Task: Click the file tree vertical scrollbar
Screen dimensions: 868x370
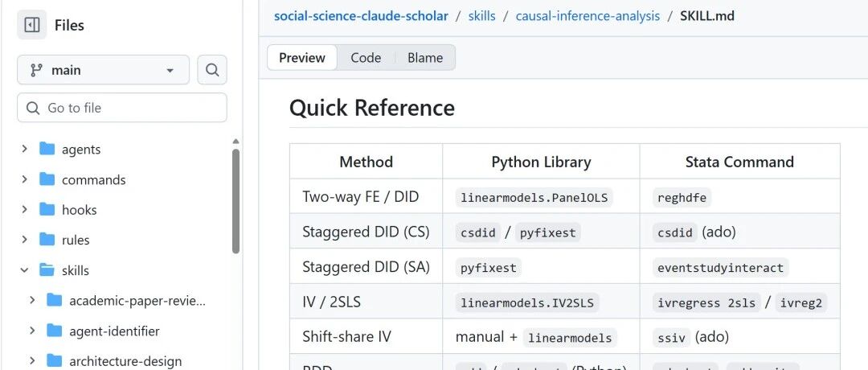Action: point(235,201)
